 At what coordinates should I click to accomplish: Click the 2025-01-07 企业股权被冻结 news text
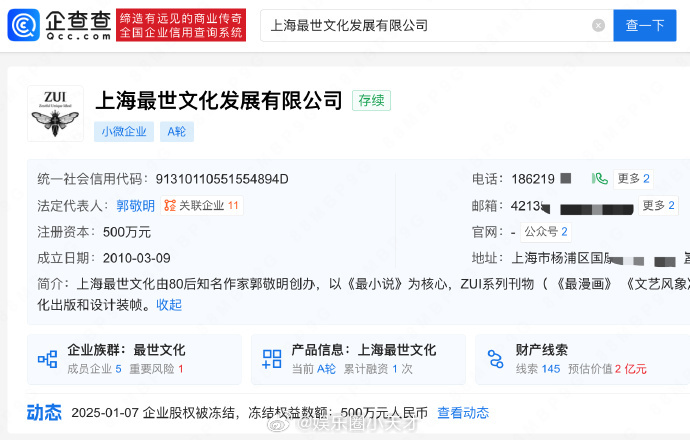pos(249,413)
